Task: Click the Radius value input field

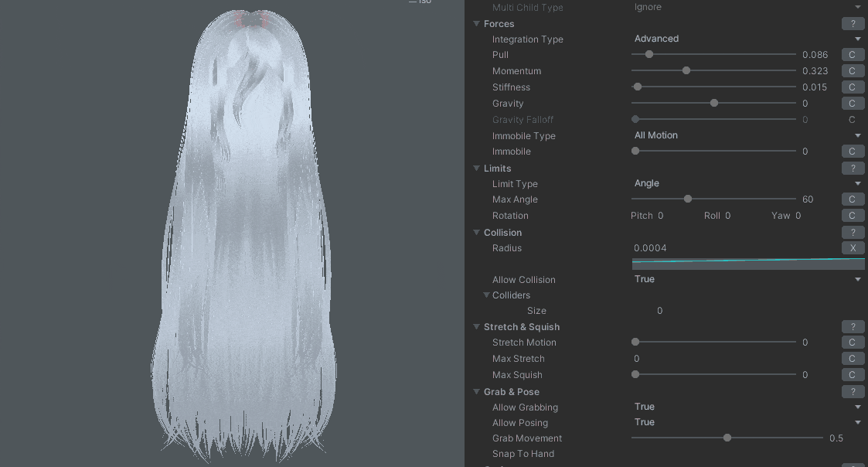Action: [x=734, y=248]
